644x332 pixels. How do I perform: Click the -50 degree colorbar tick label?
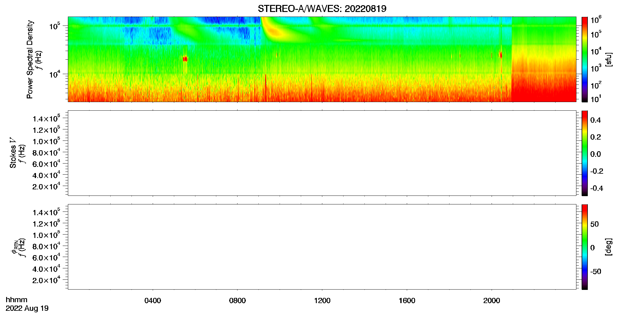pyautogui.click(x=596, y=272)
